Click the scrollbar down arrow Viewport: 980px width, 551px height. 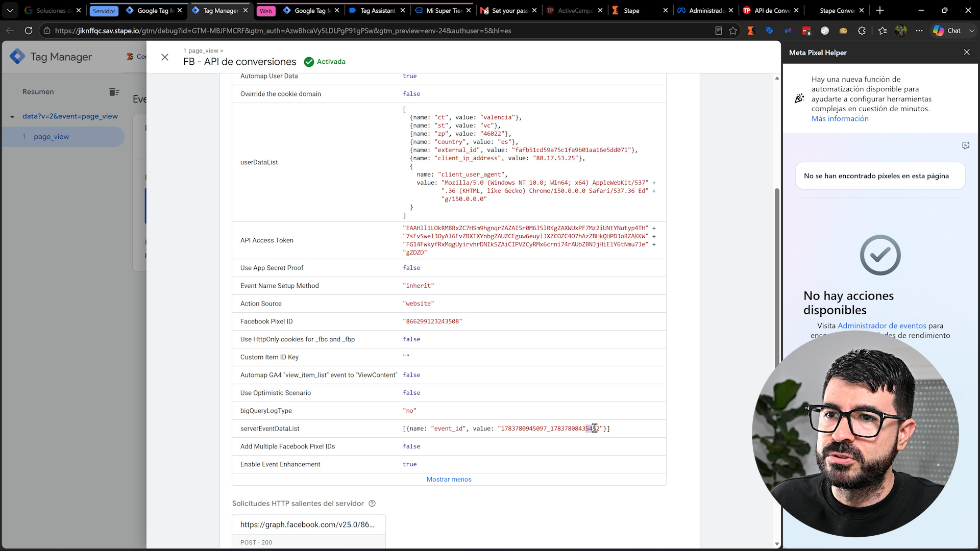pyautogui.click(x=777, y=544)
